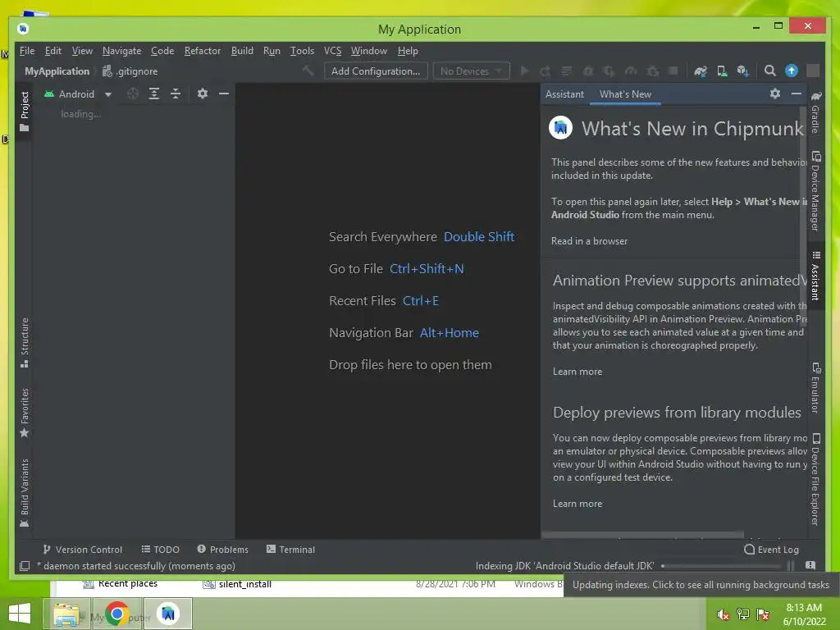Click the Run play icon in toolbar
Viewport: 840px width, 630px height.
pyautogui.click(x=524, y=71)
